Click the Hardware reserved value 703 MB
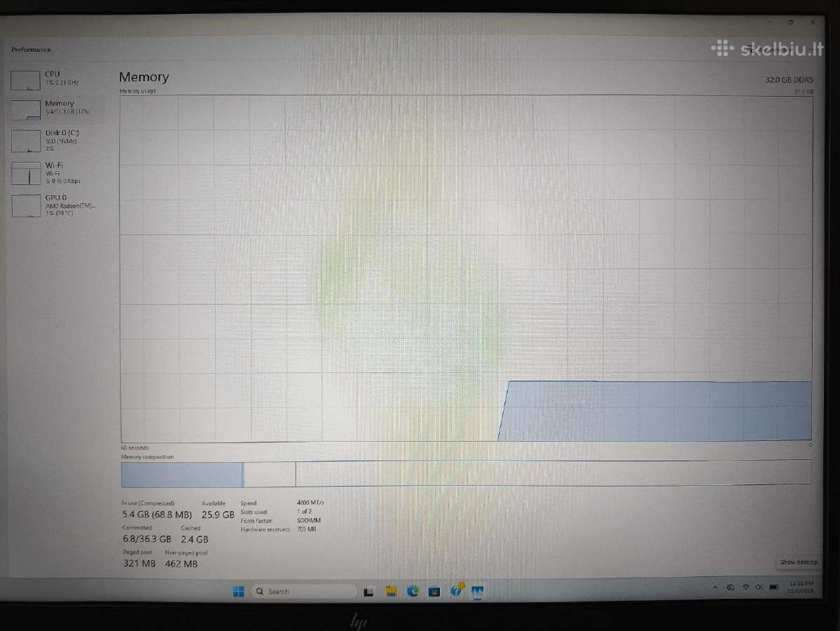Screen dimensions: 840x631 306,529
